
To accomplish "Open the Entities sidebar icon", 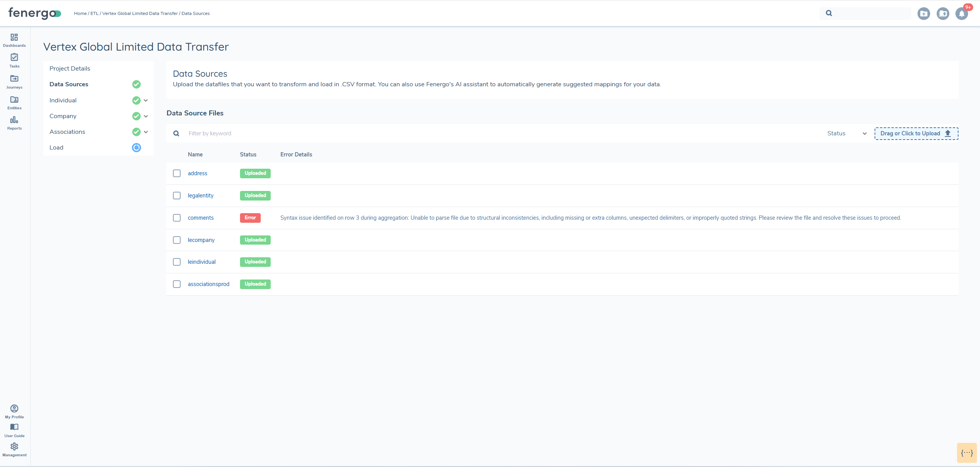I will tap(14, 100).
